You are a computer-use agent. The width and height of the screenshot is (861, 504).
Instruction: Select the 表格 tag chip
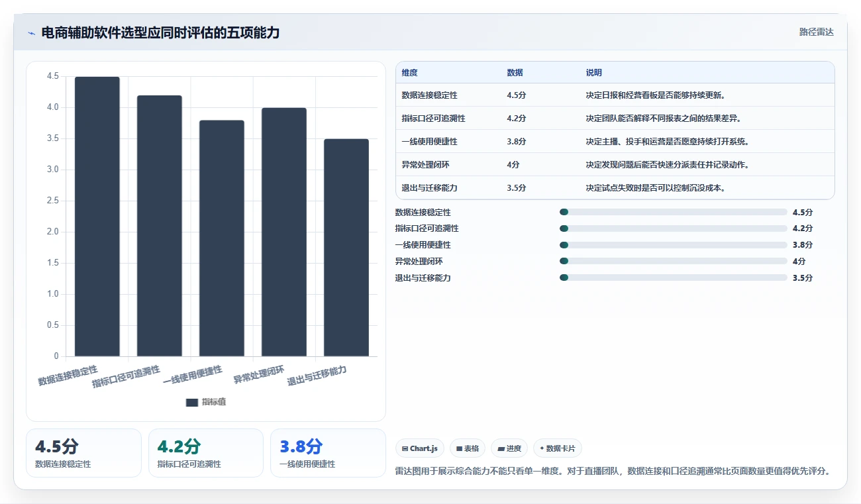pos(468,448)
